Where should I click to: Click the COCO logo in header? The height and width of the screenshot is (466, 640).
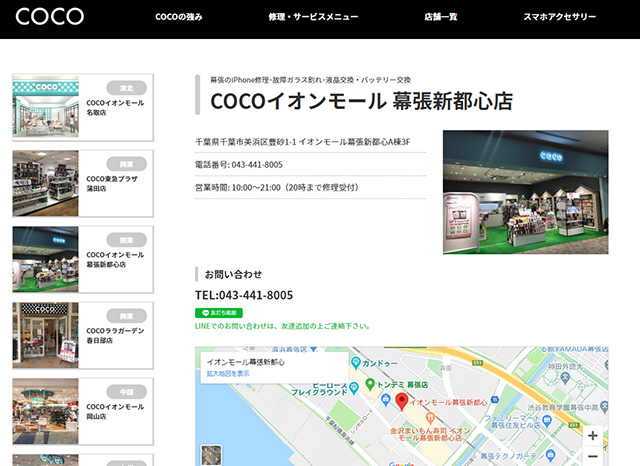pos(49,17)
